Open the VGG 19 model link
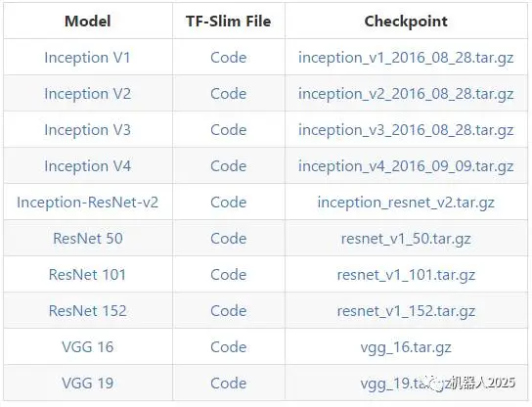The image size is (532, 407). [88, 384]
